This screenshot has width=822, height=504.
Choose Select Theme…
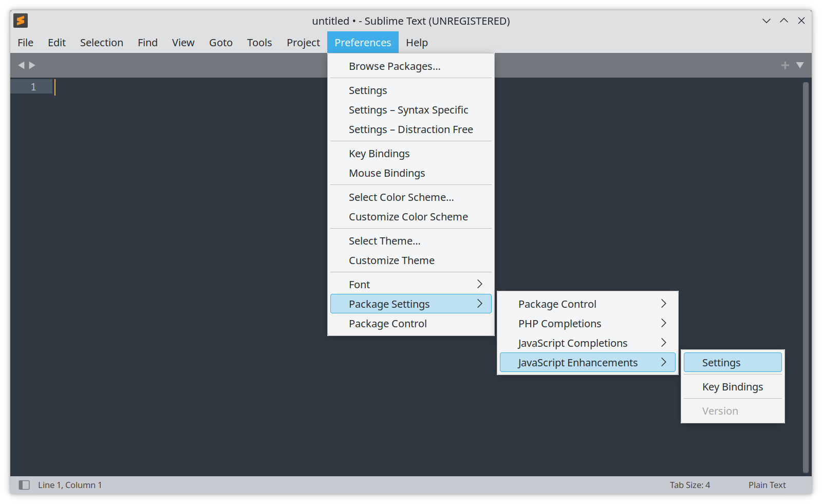411,241
